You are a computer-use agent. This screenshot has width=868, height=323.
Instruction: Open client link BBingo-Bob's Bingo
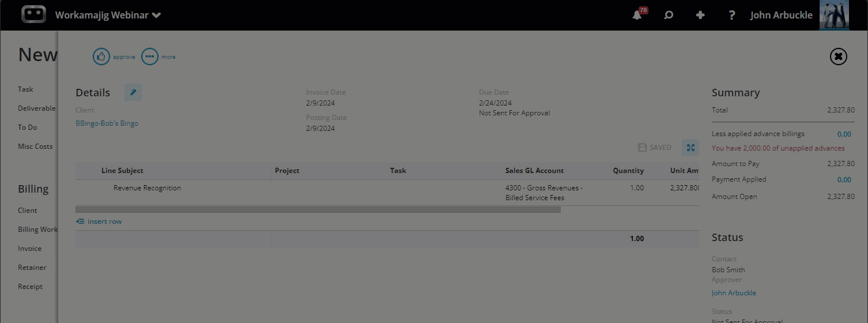pos(107,123)
